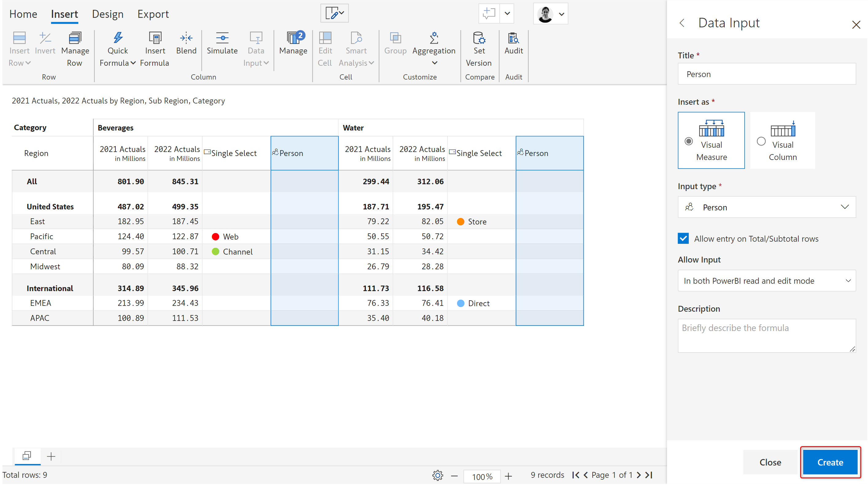Click the Simulate icon

click(x=222, y=38)
